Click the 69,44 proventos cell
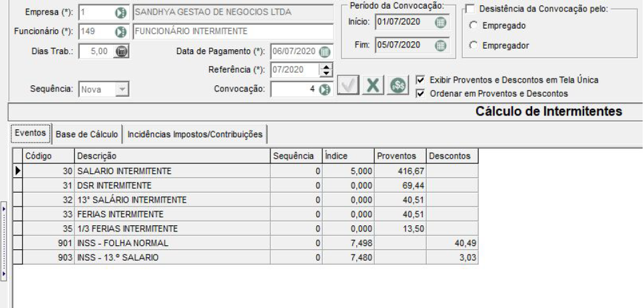Viewport: 644px width, 308px height. (400, 185)
